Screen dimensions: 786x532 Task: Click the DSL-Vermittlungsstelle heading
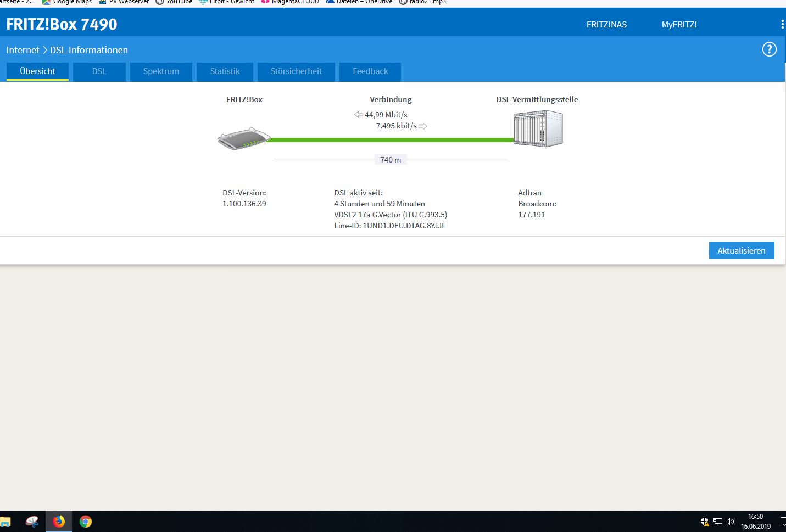[537, 99]
